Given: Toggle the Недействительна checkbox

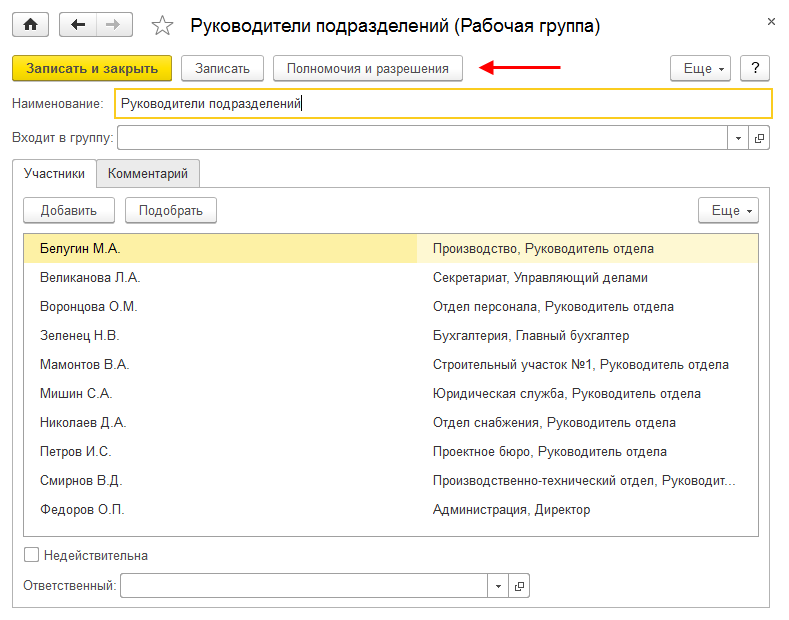Looking at the screenshot, I should [x=31, y=555].
